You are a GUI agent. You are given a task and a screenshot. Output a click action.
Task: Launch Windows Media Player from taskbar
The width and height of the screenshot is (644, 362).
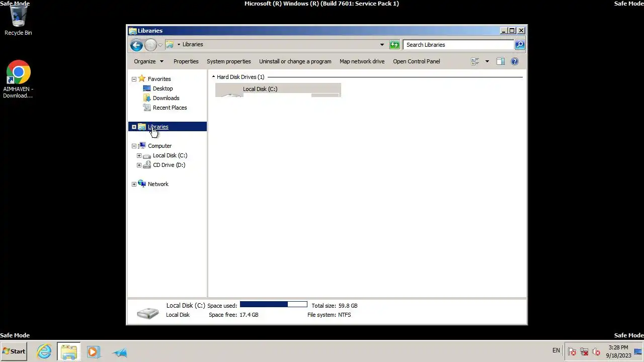pyautogui.click(x=94, y=351)
